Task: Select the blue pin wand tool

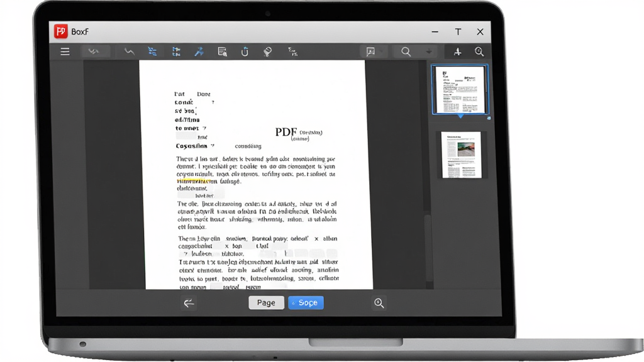Action: click(x=199, y=52)
